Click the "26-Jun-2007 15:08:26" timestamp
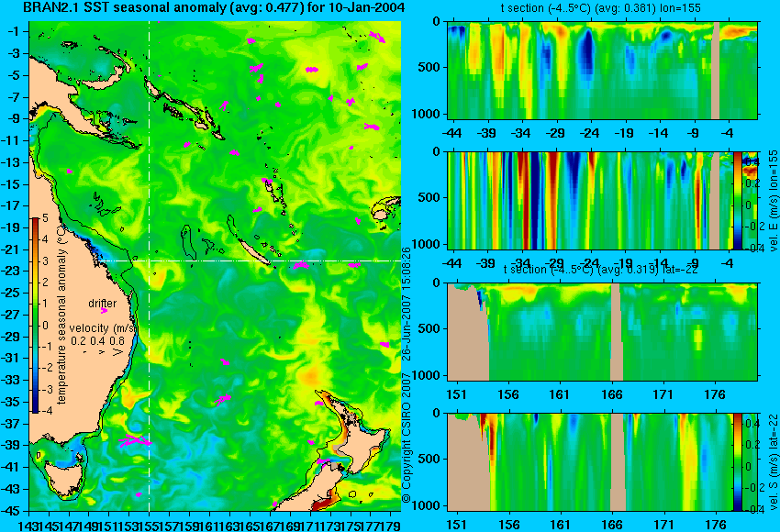This screenshot has width=780, height=532. [x=407, y=303]
